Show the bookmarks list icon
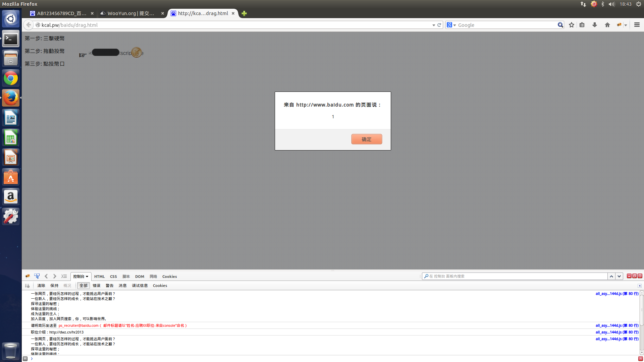Image resolution: width=644 pixels, height=362 pixels. [x=582, y=25]
